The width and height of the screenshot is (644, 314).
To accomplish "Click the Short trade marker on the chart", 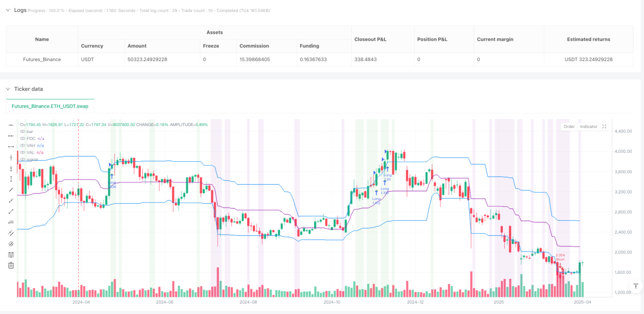I will [560, 259].
